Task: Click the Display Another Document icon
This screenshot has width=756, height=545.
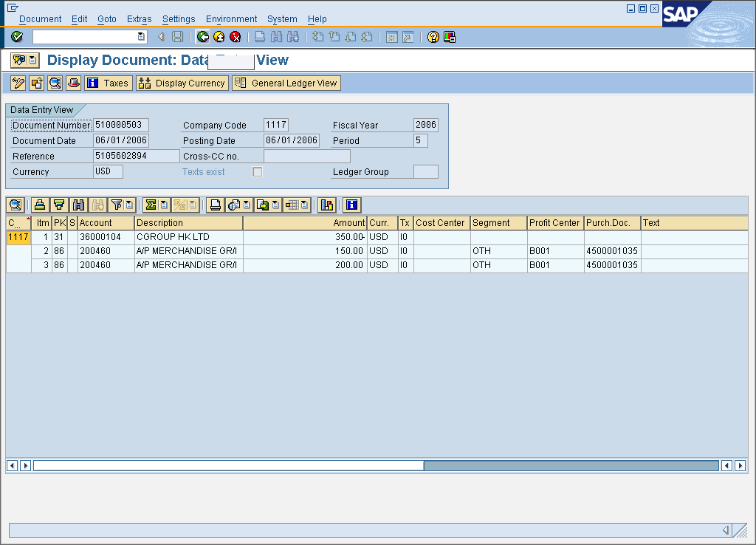Action: (x=37, y=83)
